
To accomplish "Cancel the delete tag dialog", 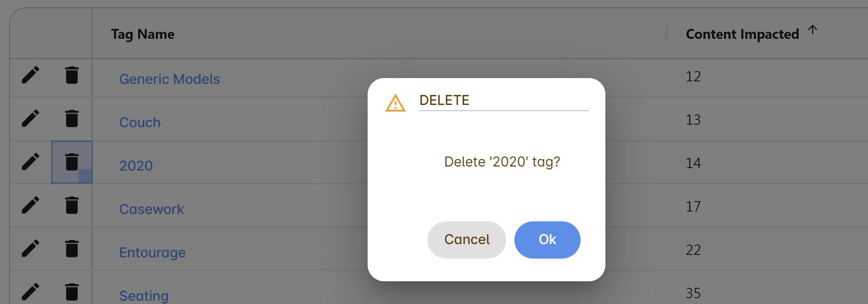I will coord(466,240).
